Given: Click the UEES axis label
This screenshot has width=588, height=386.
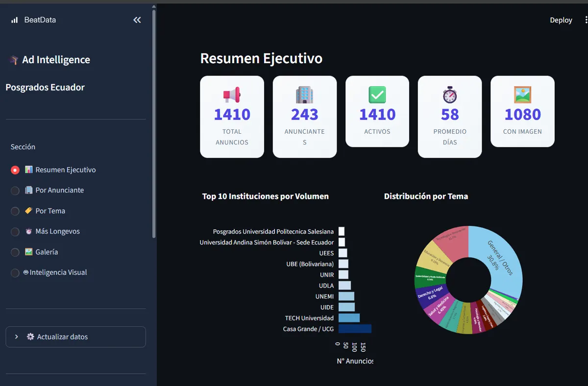Looking at the screenshot, I should (x=326, y=253).
